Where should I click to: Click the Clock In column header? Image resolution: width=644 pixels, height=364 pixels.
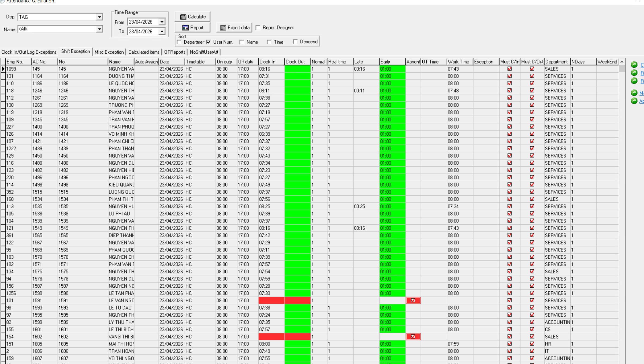[x=271, y=62]
